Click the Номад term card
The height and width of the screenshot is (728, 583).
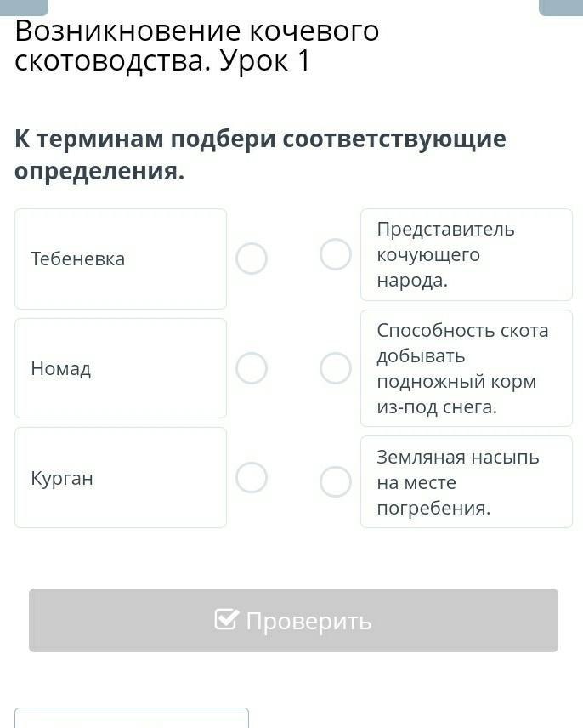point(121,368)
